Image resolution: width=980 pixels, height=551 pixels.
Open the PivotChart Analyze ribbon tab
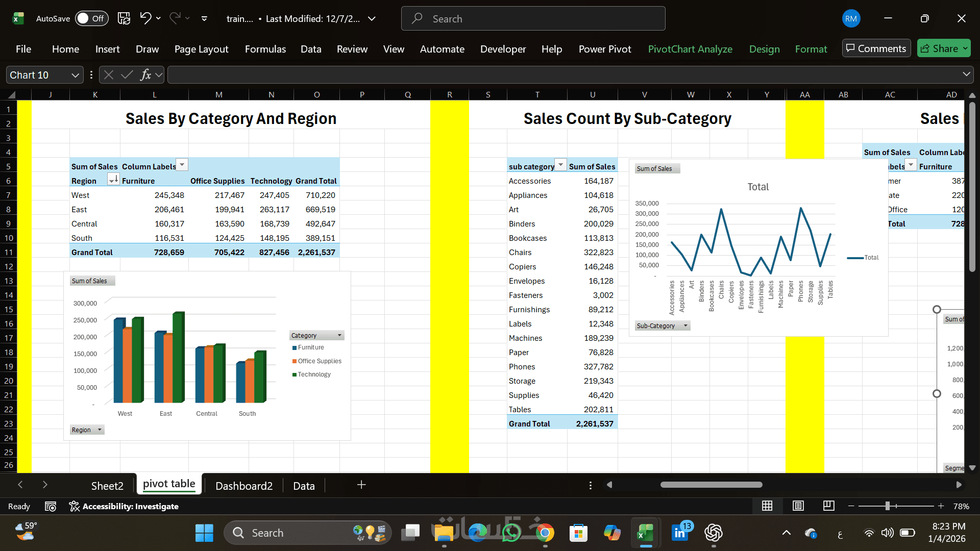click(690, 49)
